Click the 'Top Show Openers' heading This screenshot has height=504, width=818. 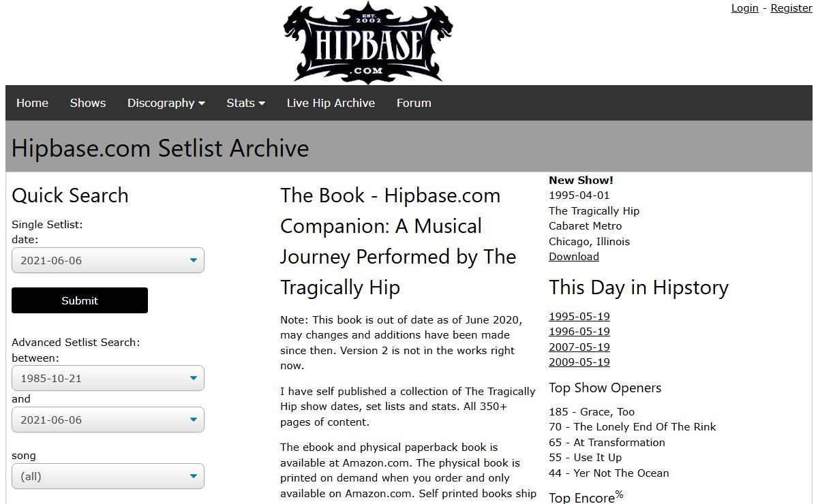[x=605, y=388]
